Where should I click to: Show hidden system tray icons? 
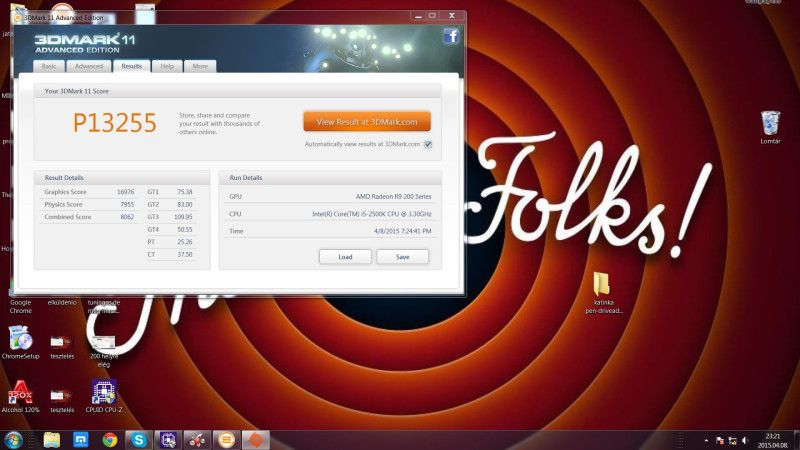pos(706,440)
